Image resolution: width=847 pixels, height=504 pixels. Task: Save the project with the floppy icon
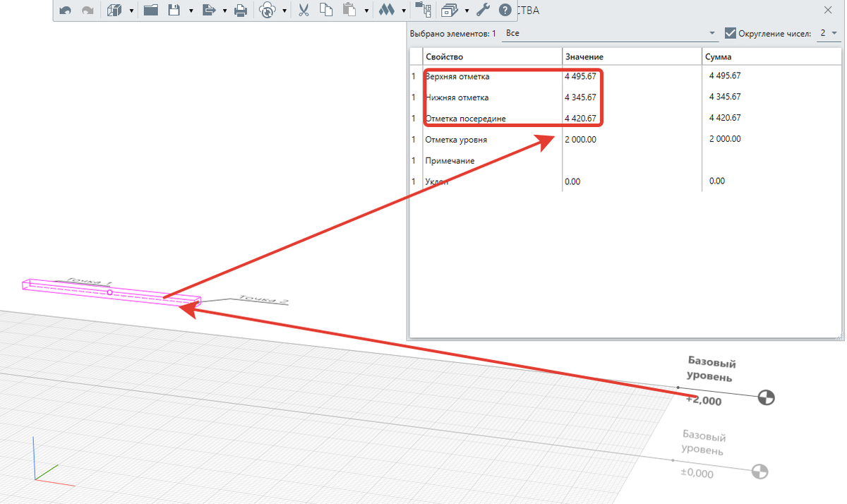pos(174,11)
